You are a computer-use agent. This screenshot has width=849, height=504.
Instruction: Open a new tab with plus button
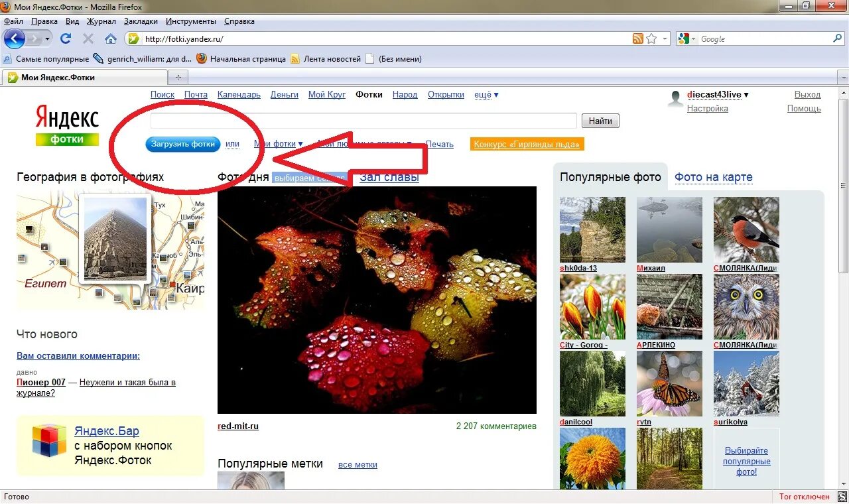pyautogui.click(x=177, y=77)
